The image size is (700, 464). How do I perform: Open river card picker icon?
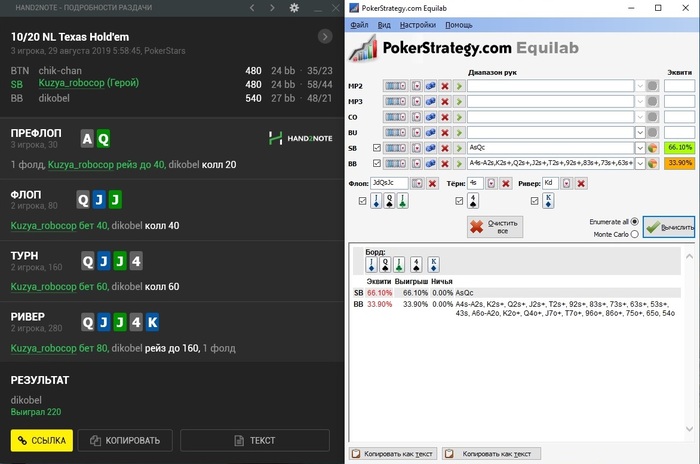click(x=566, y=183)
